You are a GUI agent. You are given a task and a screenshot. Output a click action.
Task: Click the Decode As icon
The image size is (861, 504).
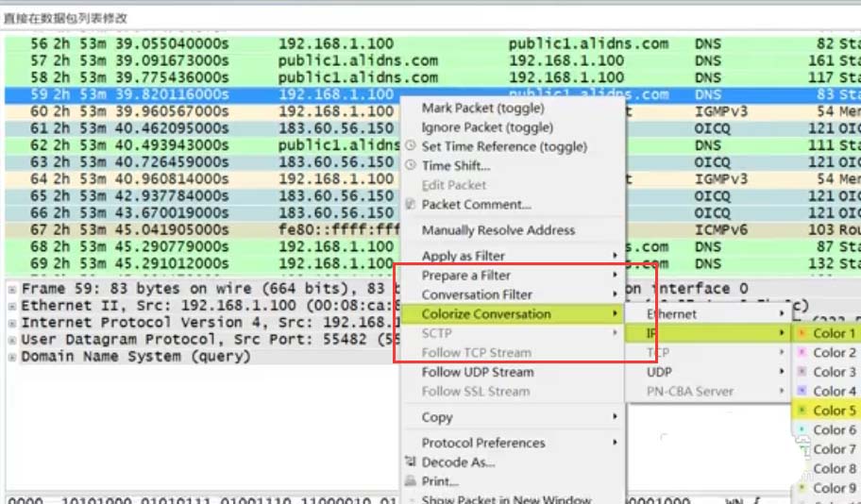point(410,462)
